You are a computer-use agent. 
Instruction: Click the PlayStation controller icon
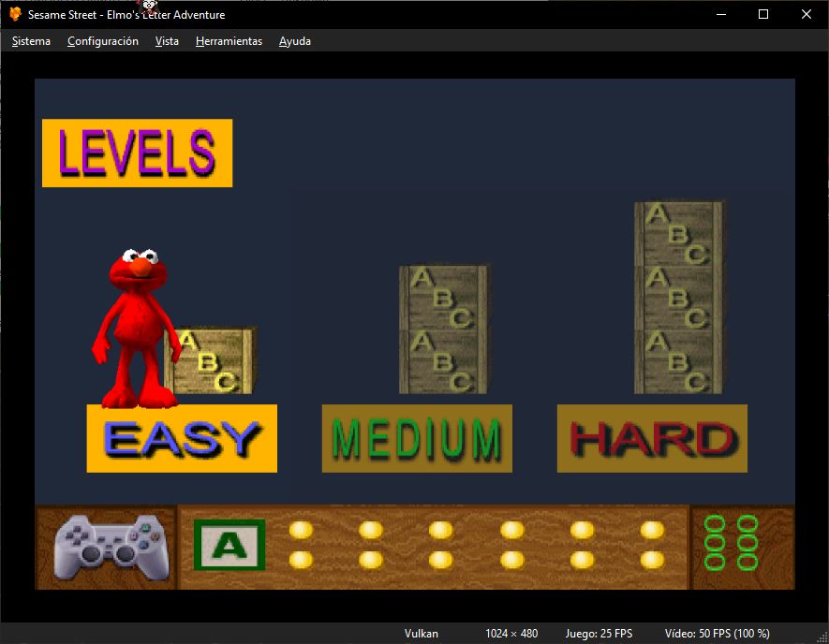tap(111, 548)
